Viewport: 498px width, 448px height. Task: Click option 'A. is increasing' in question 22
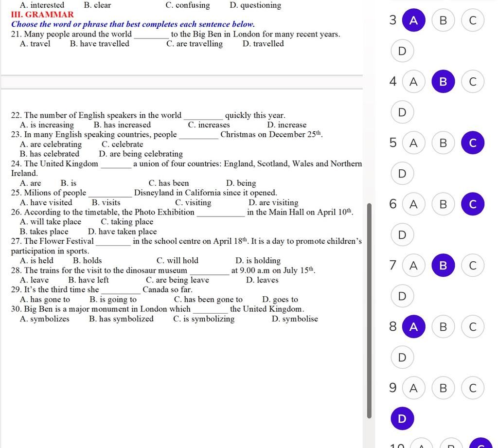[47, 125]
